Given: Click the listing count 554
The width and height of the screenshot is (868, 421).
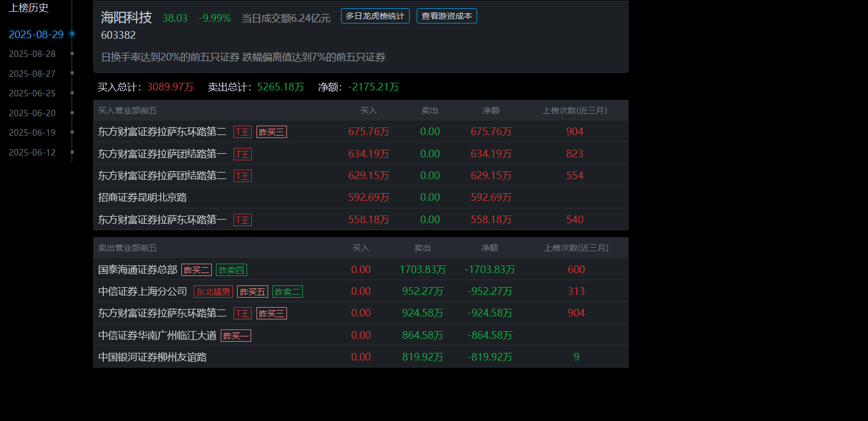Looking at the screenshot, I should pos(575,175).
